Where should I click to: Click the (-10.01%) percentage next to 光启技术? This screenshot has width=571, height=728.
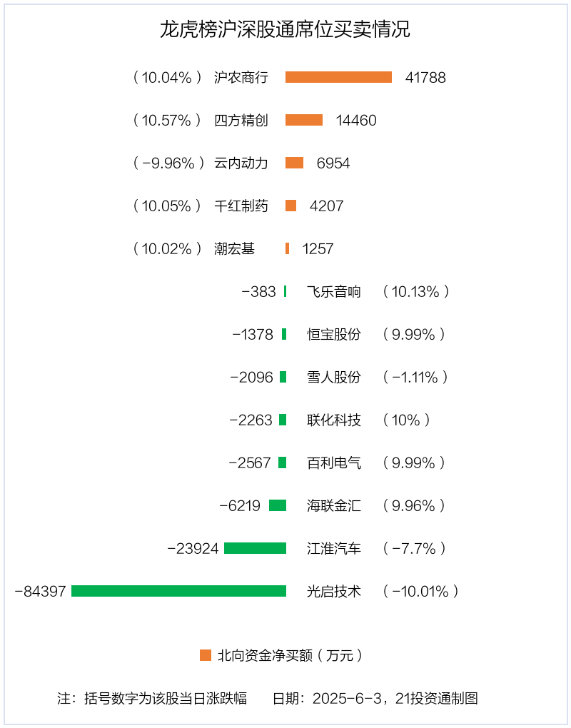click(x=420, y=591)
